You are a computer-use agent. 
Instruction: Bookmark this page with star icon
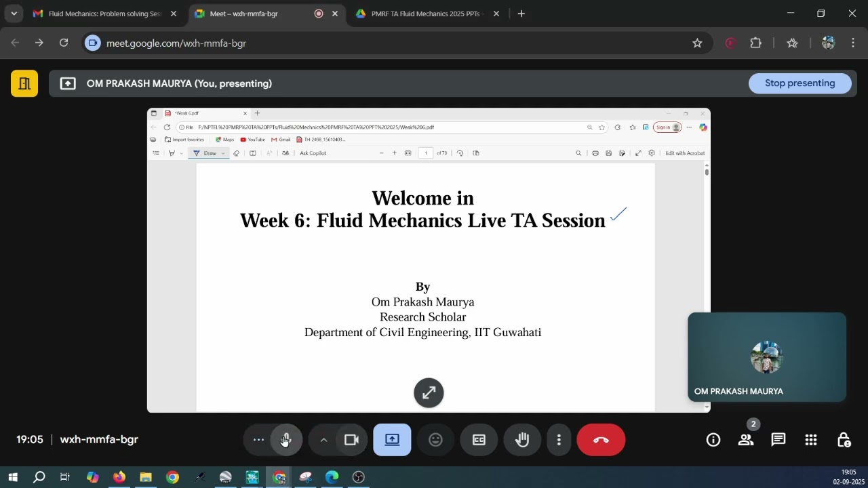pos(697,43)
